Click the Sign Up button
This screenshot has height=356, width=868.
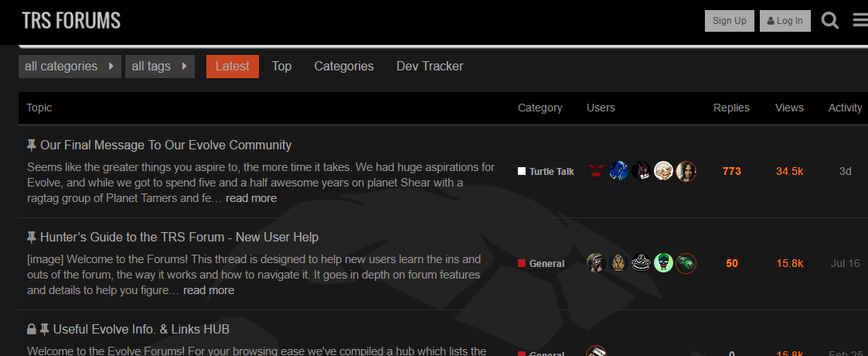[x=730, y=21]
